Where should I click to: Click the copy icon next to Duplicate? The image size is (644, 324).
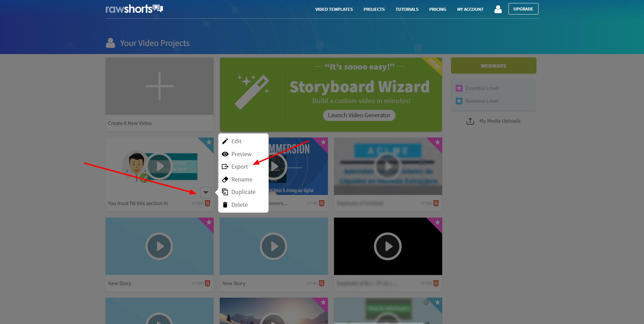[225, 192]
